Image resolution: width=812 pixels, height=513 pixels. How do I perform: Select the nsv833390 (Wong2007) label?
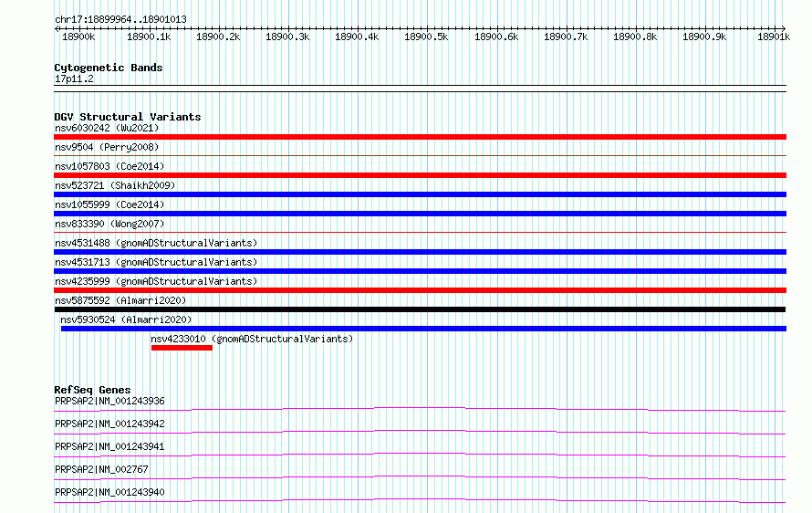click(x=109, y=224)
